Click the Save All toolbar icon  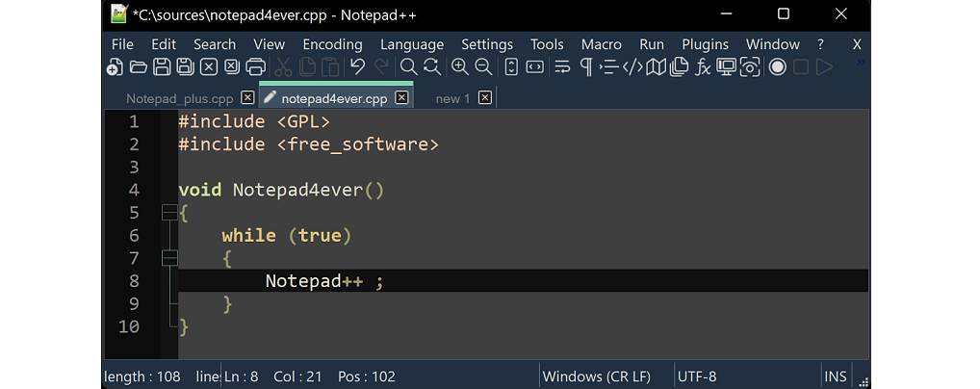pos(185,66)
